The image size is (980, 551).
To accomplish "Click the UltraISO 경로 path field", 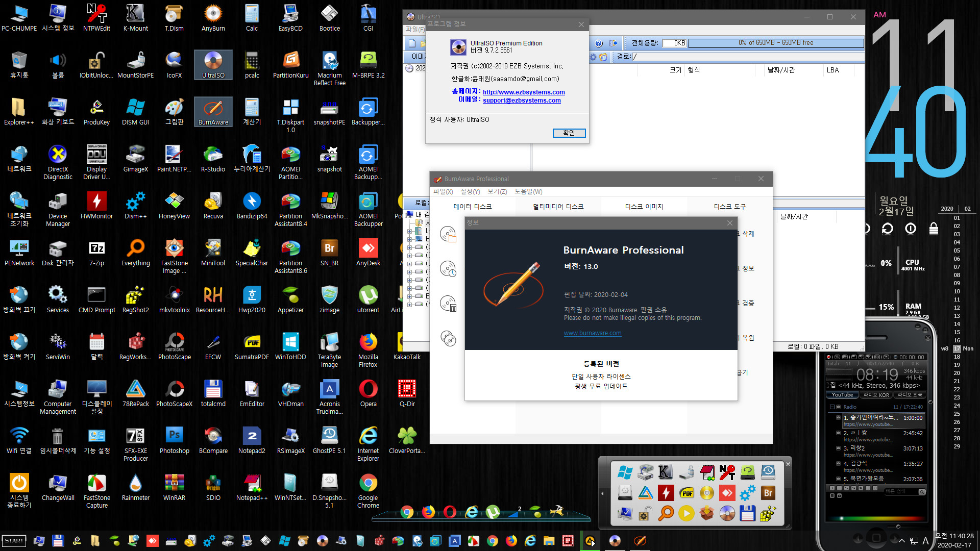I will click(748, 57).
